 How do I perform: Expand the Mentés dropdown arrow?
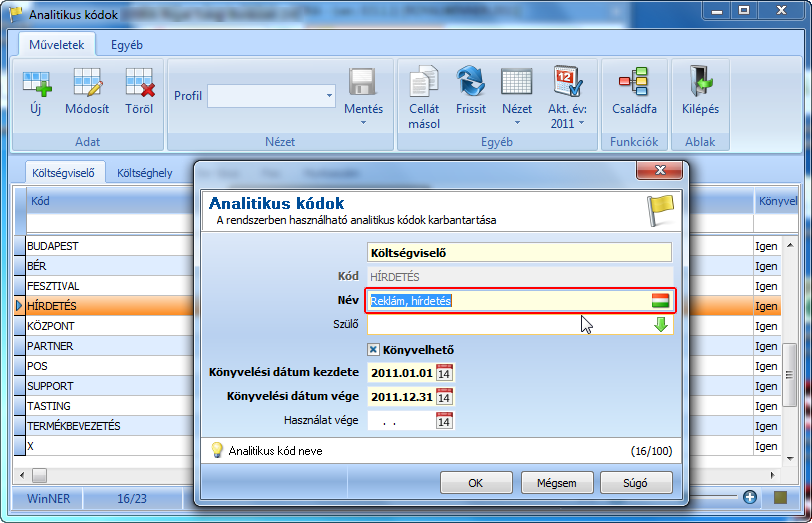[363, 123]
